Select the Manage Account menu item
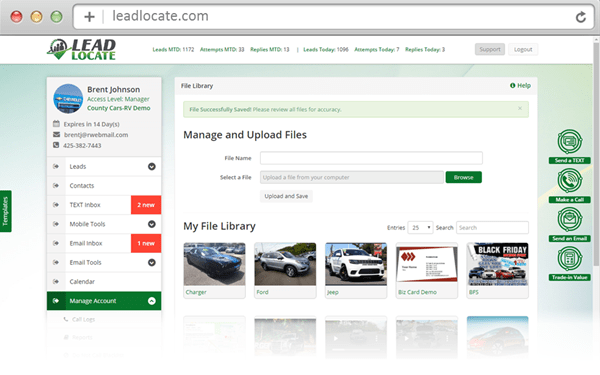The height and width of the screenshot is (375, 600). coord(104,301)
